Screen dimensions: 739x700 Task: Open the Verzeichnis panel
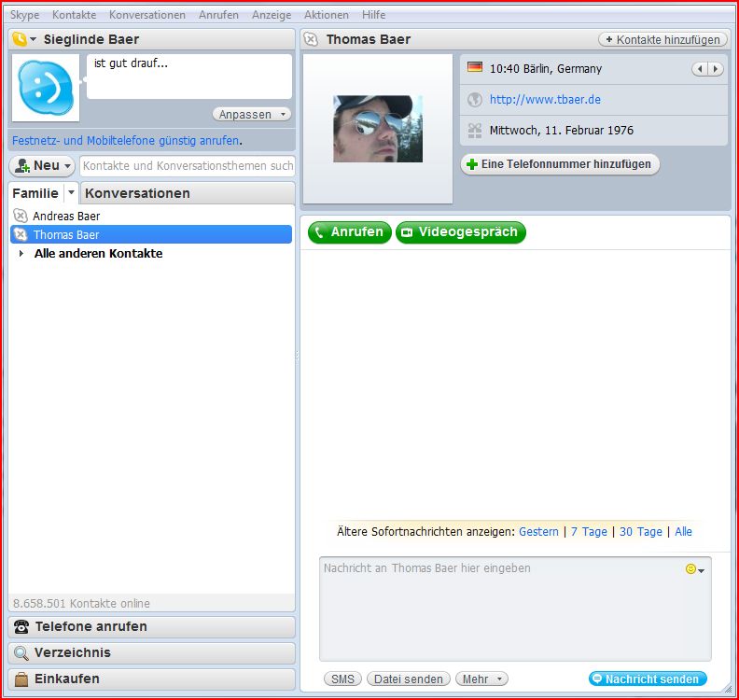[152, 652]
